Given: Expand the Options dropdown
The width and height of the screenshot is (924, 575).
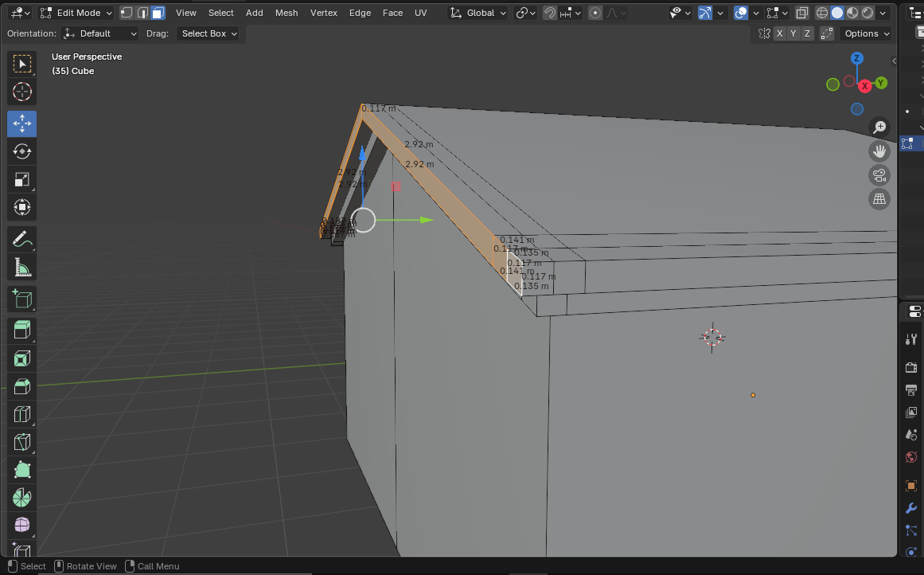Looking at the screenshot, I should [866, 33].
